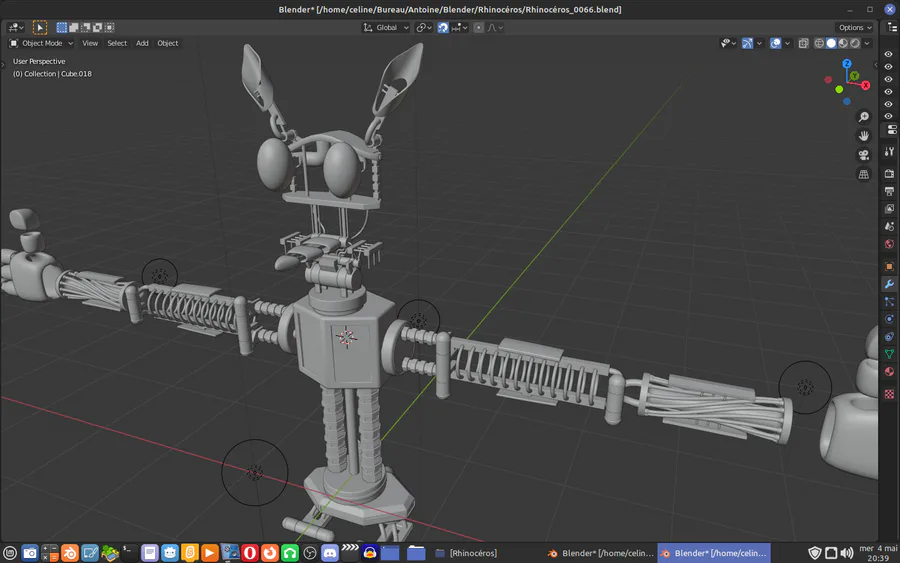
Task: Select the Tweak selection tool icon
Action: click(x=40, y=28)
